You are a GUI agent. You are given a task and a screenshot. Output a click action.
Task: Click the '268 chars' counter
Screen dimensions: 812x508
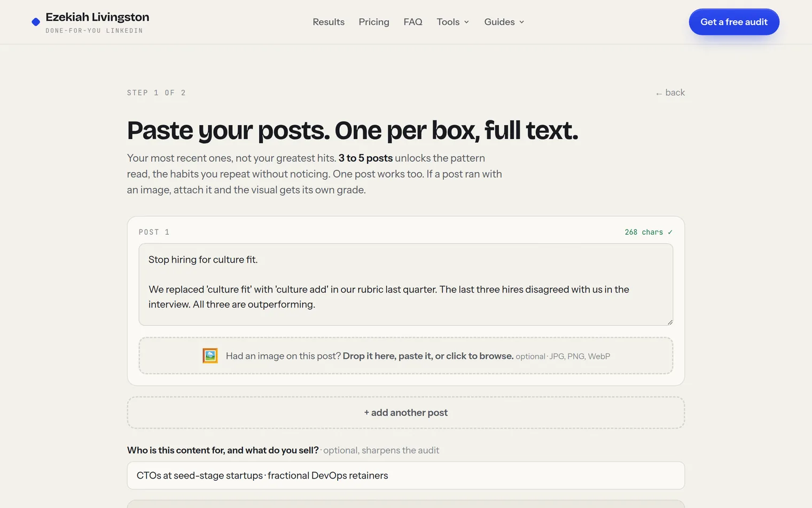click(649, 232)
